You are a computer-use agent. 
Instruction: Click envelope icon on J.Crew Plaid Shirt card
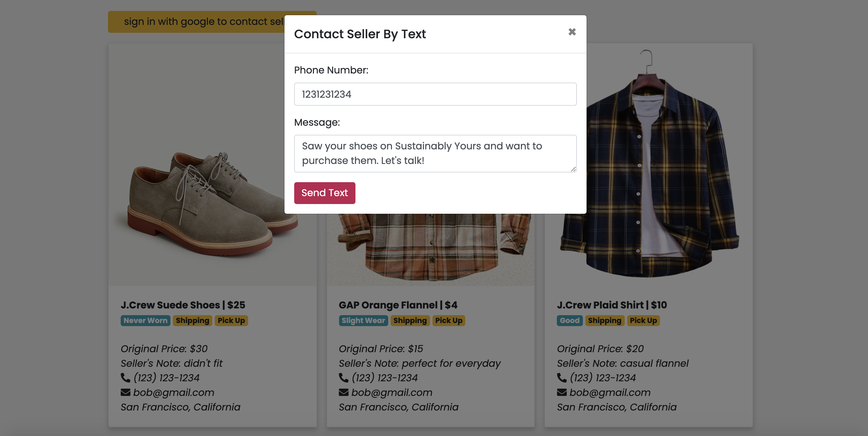point(562,392)
